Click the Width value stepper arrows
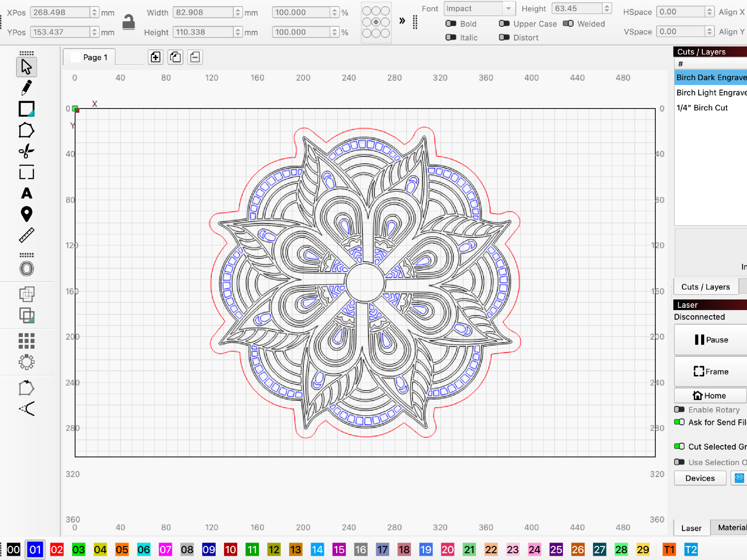 click(238, 13)
